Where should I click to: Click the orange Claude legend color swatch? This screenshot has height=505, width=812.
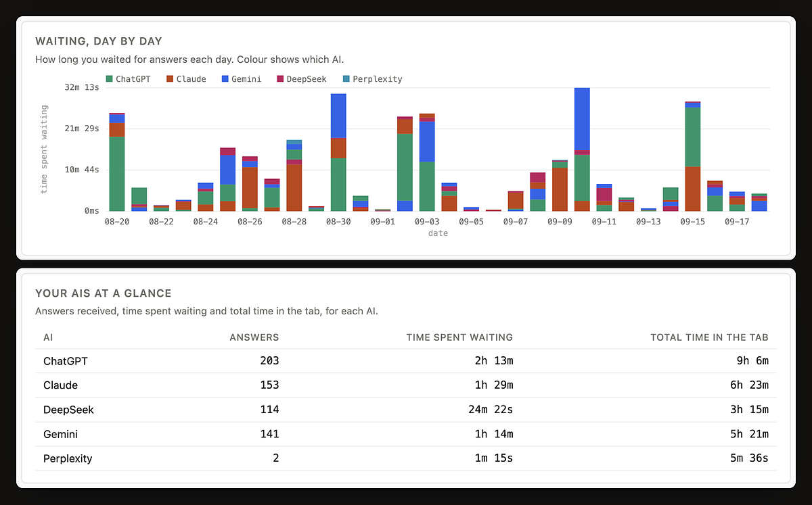(170, 79)
